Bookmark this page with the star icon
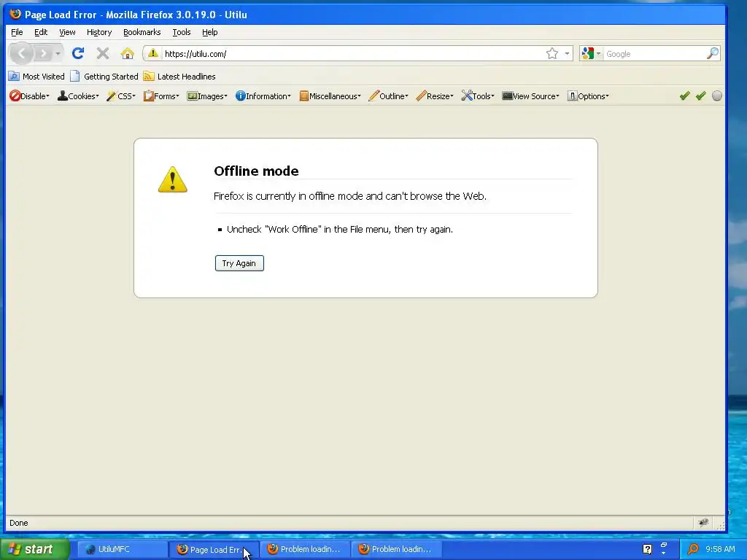 552,53
